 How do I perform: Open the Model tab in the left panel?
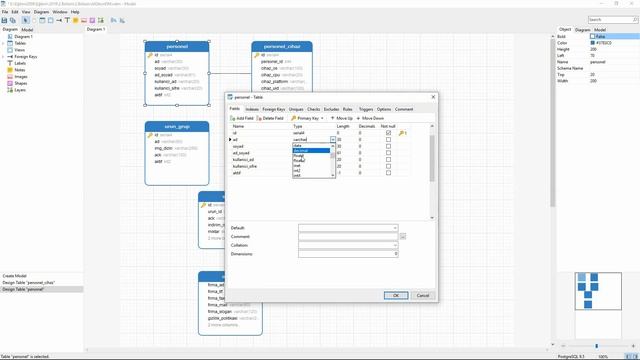(27, 30)
